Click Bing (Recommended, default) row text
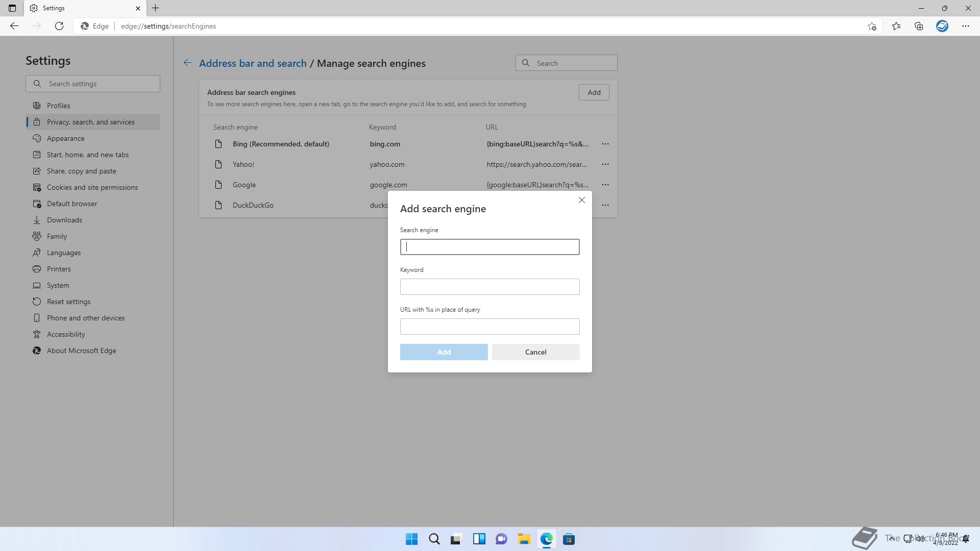 pyautogui.click(x=281, y=144)
